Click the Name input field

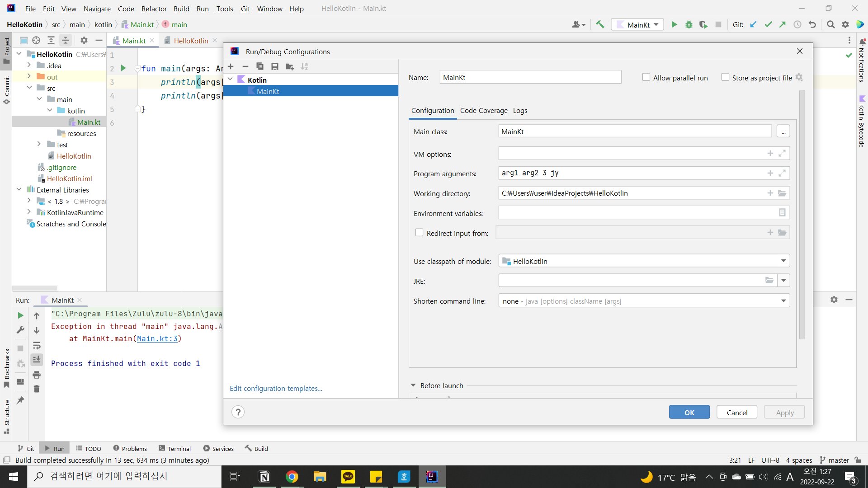click(530, 77)
